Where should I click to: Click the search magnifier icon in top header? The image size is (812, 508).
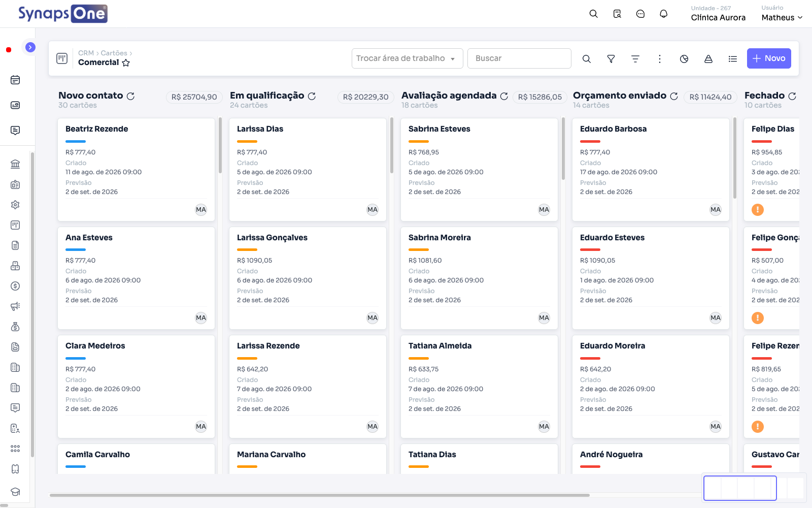pos(593,14)
